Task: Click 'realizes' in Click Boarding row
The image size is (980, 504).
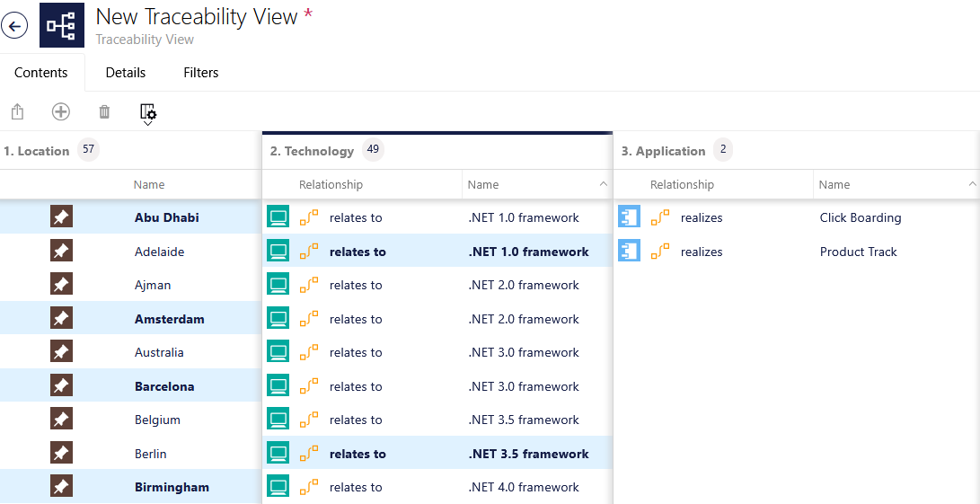Action: [702, 217]
